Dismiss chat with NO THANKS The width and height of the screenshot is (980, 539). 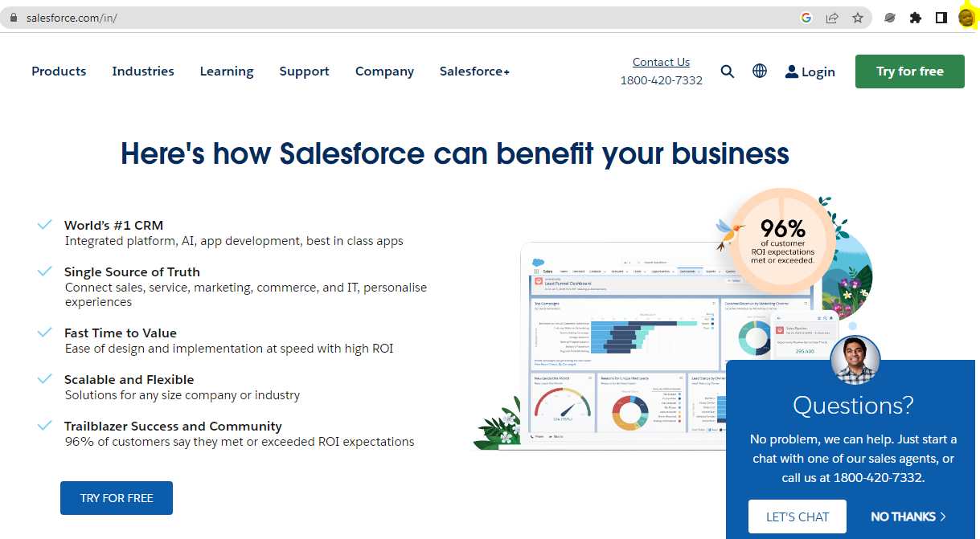908,517
